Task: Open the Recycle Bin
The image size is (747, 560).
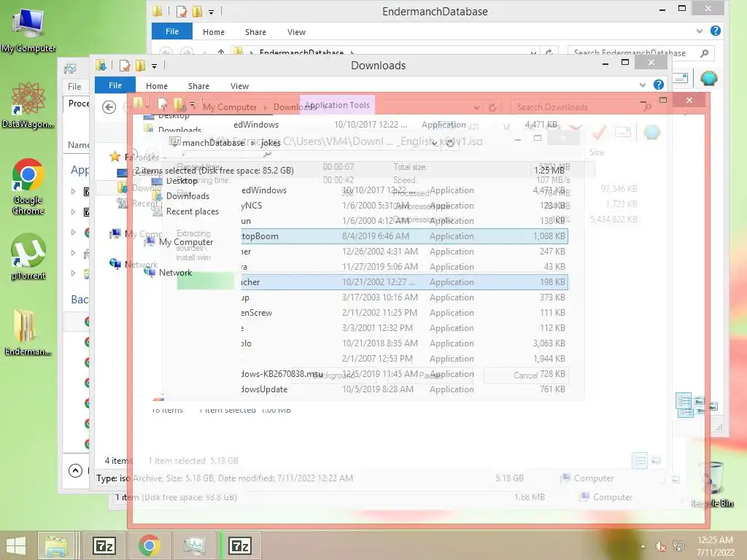Action: click(713, 484)
